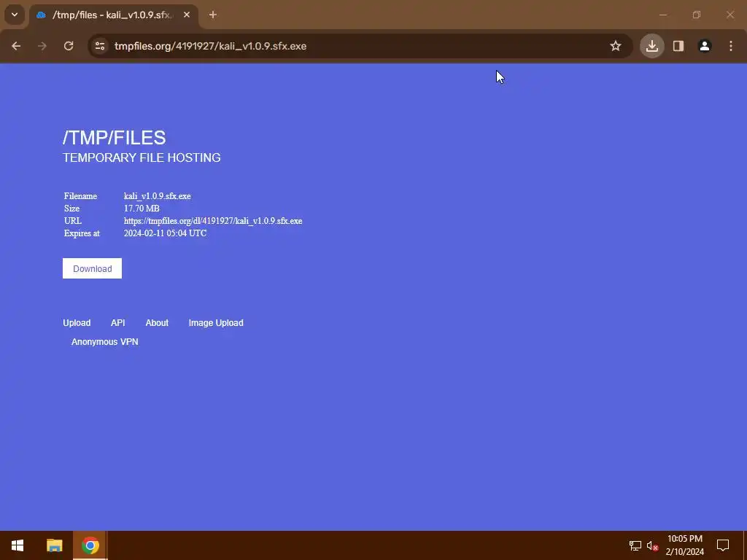Click the TEMPORARY FILE HOSTING subtitle

(142, 157)
